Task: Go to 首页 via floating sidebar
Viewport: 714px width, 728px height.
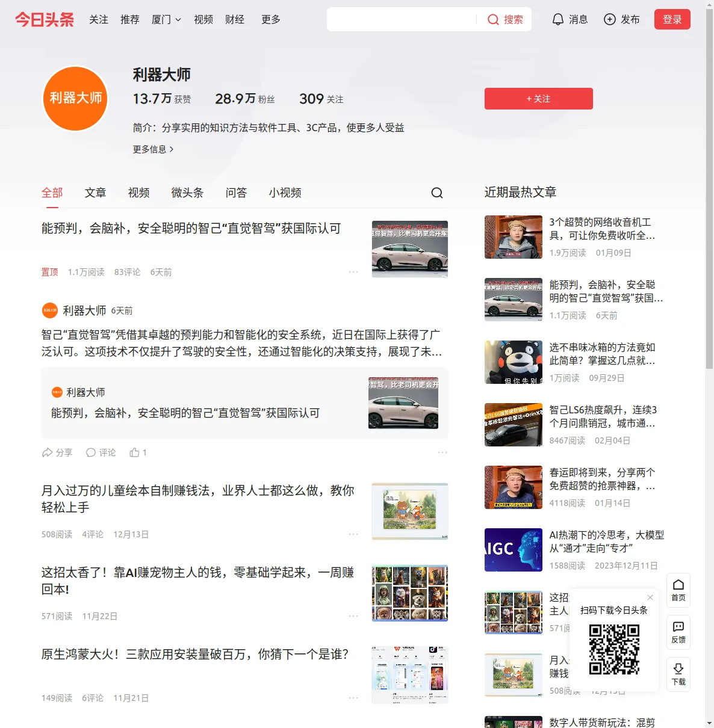Action: coord(678,590)
